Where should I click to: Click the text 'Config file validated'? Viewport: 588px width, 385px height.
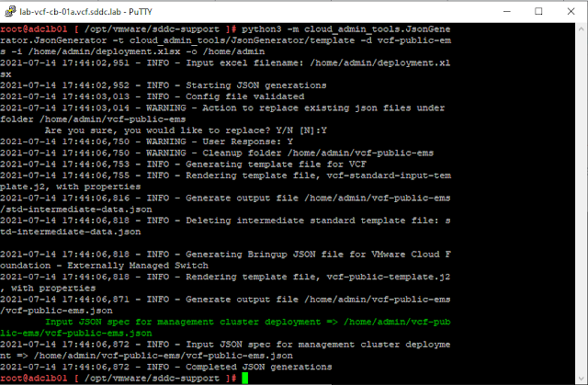tap(245, 96)
